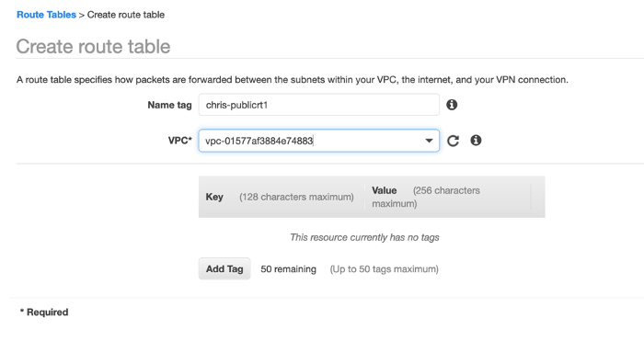Click the Name tag field label
The height and width of the screenshot is (364, 644).
(x=169, y=105)
